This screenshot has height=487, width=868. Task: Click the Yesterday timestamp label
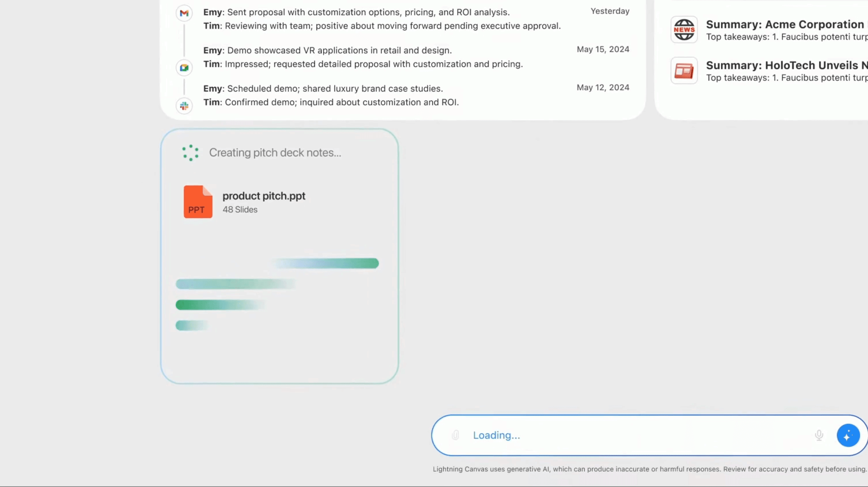[609, 11]
